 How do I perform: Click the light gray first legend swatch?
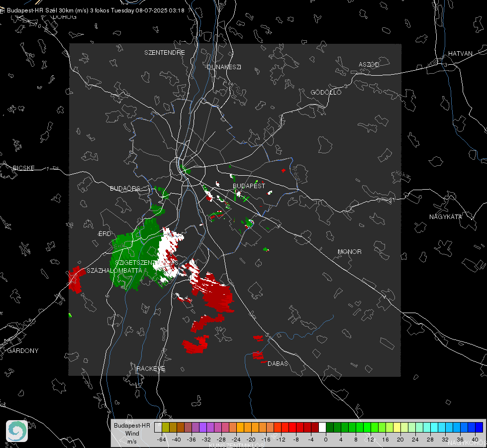point(158,428)
